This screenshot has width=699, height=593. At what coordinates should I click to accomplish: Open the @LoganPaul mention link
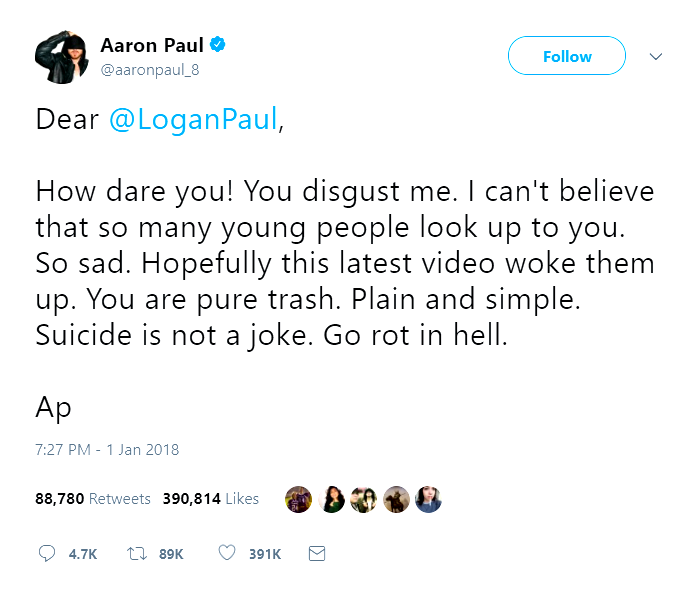tap(192, 120)
